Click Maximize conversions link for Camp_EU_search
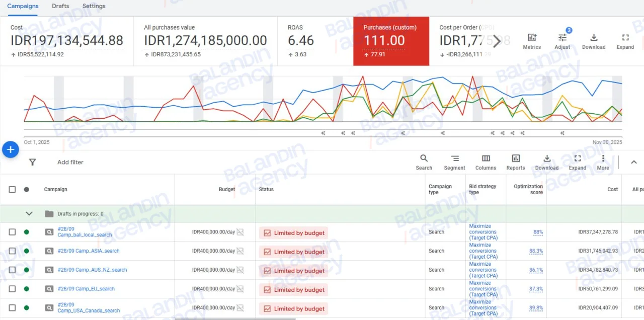644x320 pixels. tap(483, 289)
